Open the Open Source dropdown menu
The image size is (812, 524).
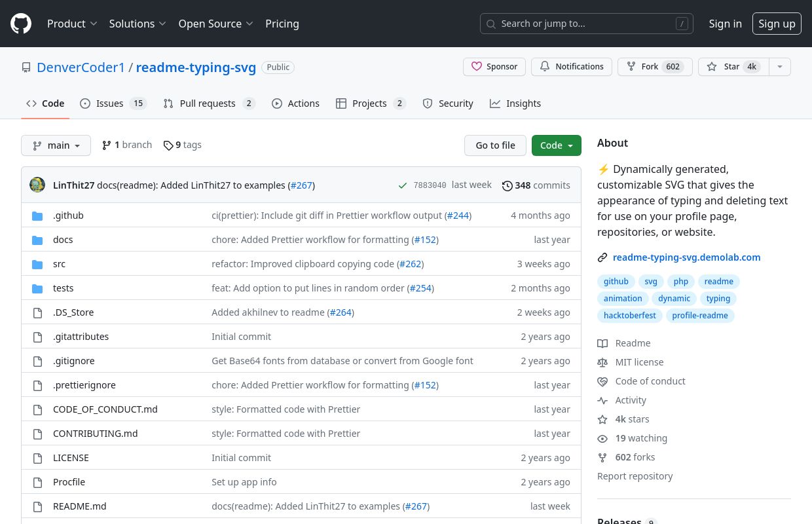pyautogui.click(x=215, y=24)
